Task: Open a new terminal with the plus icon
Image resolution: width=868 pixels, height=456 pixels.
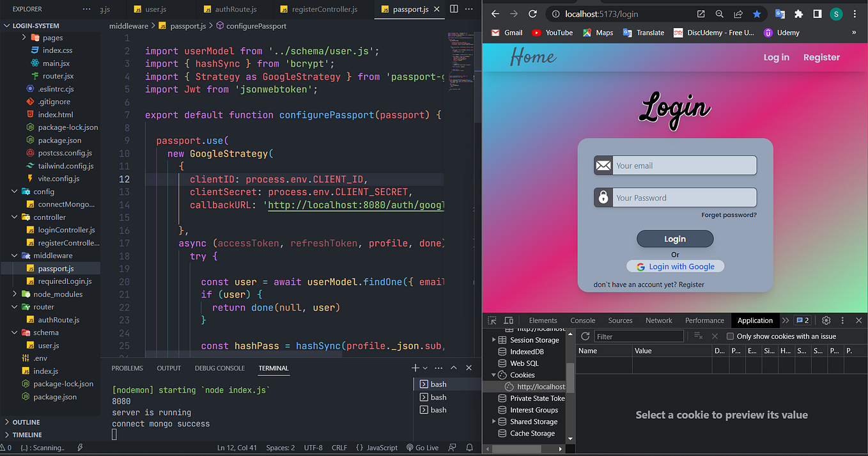Action: pyautogui.click(x=415, y=368)
